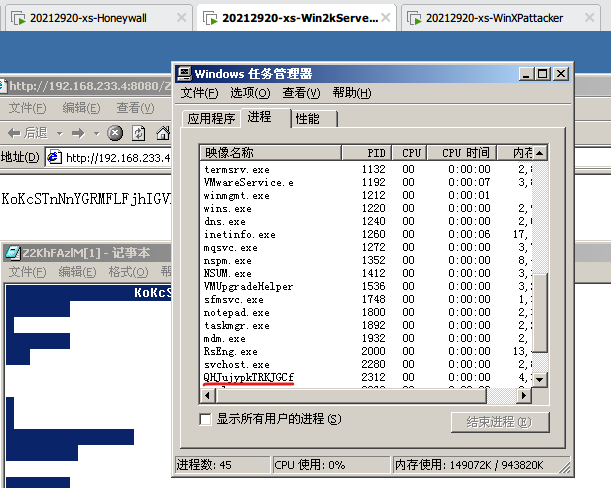Select the NSUM.exe process row

(366, 273)
